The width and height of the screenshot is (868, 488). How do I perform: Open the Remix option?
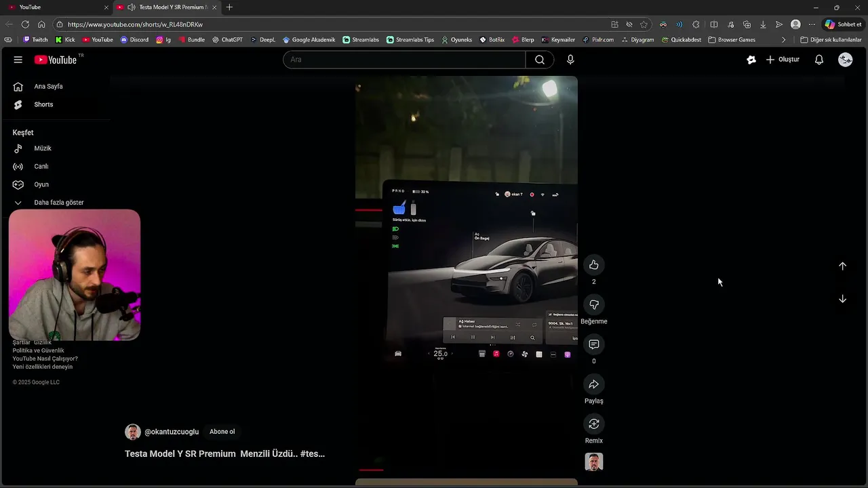594,424
